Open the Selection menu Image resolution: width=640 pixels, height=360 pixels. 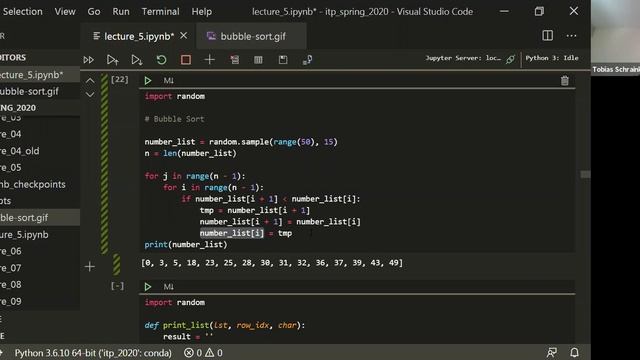(x=22, y=11)
